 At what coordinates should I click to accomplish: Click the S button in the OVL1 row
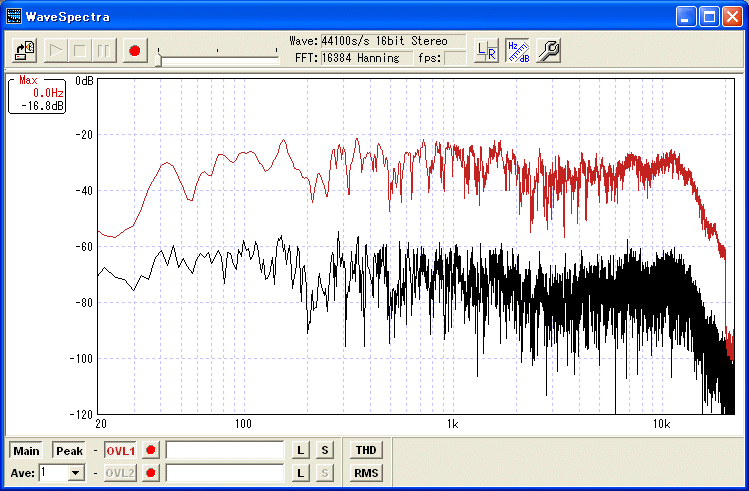[x=324, y=451]
